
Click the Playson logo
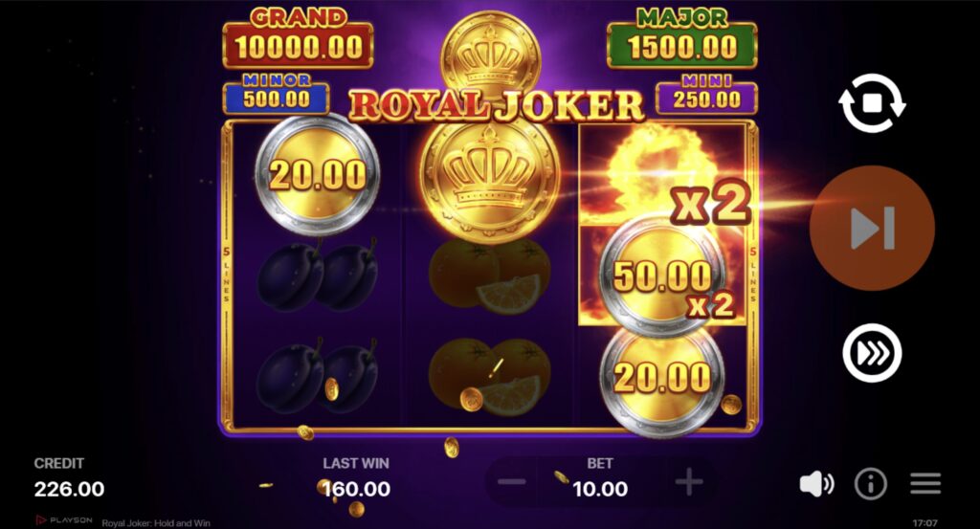tap(64, 519)
